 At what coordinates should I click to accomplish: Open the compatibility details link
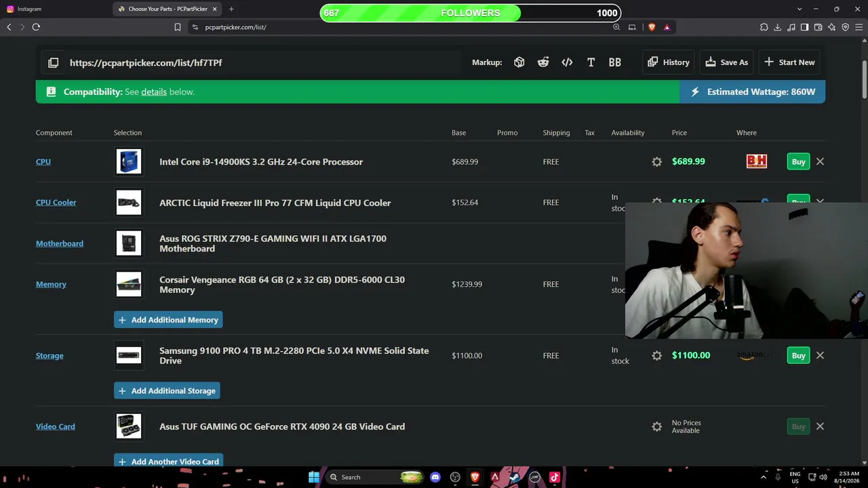[x=154, y=92]
